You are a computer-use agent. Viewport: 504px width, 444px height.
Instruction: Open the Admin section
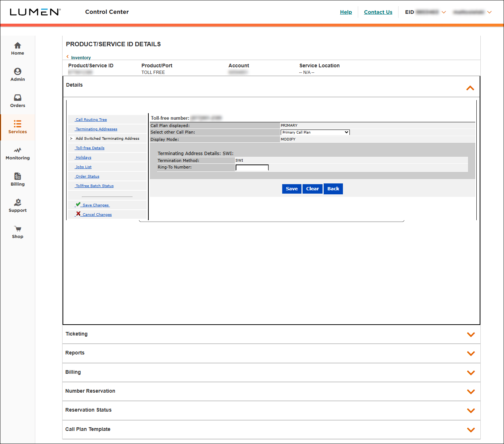17,75
